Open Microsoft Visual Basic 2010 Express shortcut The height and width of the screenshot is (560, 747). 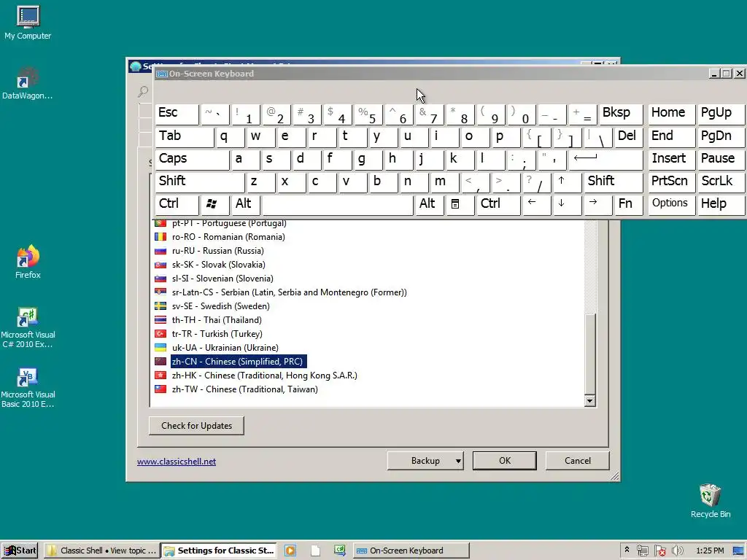[x=28, y=388]
